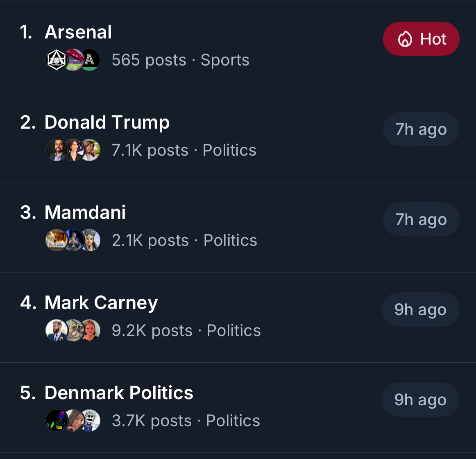Click the neon avatar under Denmark Politics
Screen dimensions: 476x459
click(56, 421)
